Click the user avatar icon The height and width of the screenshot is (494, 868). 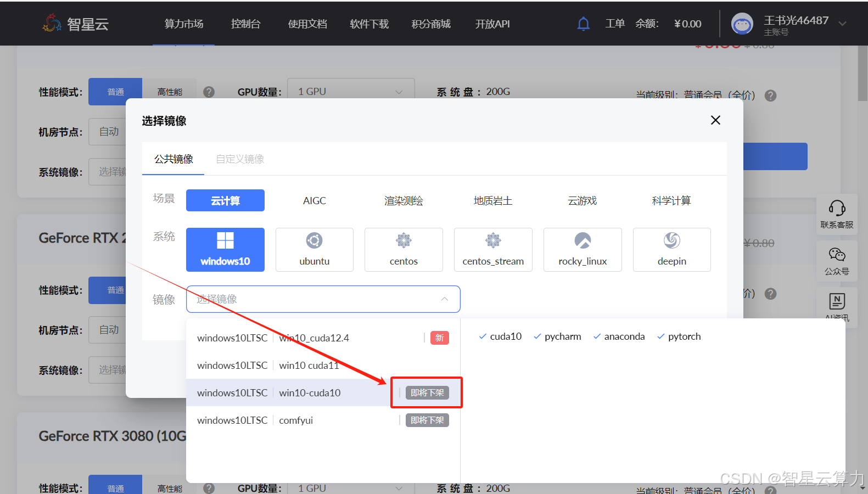(x=742, y=24)
